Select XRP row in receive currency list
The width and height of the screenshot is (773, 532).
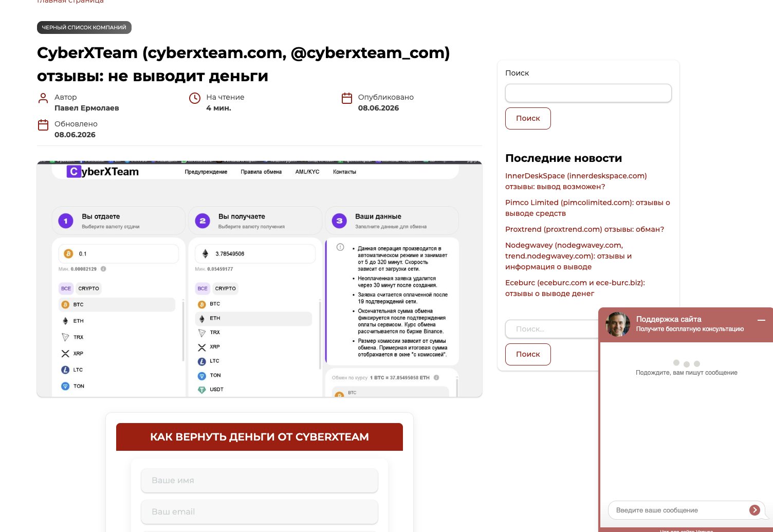(254, 347)
